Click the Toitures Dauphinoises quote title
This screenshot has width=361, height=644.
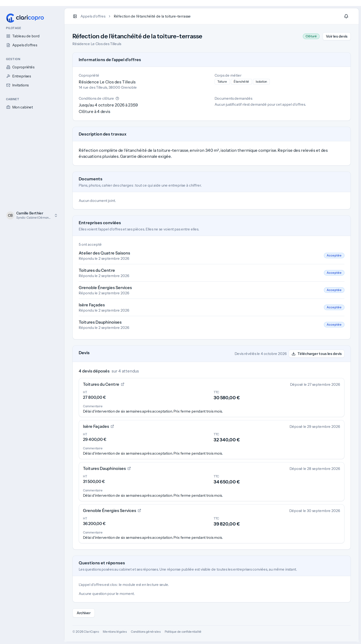coord(104,468)
